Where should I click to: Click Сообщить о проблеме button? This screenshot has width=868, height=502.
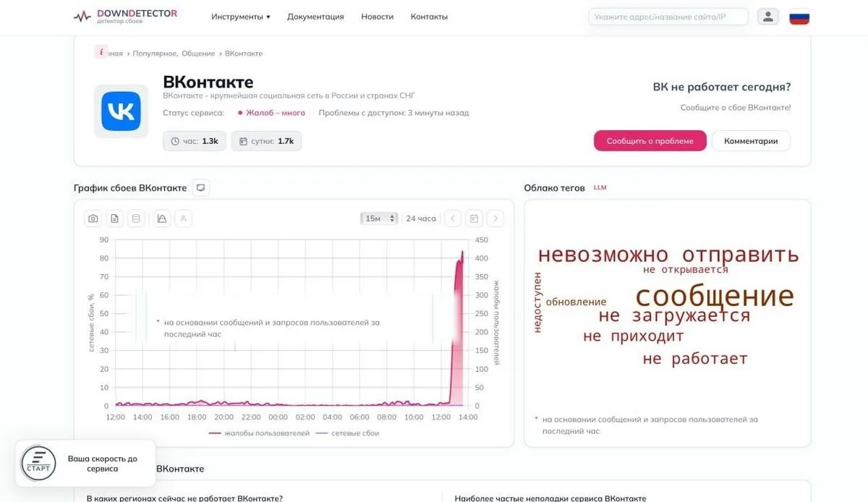650,141
